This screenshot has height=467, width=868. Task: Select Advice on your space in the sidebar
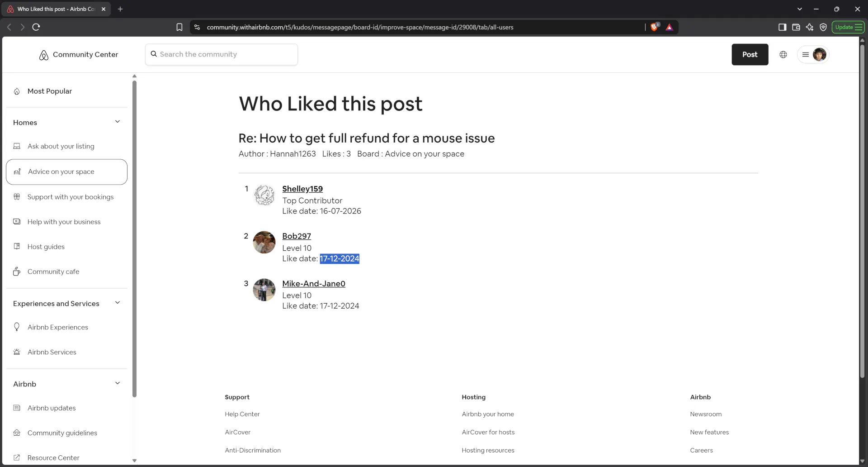point(67,172)
